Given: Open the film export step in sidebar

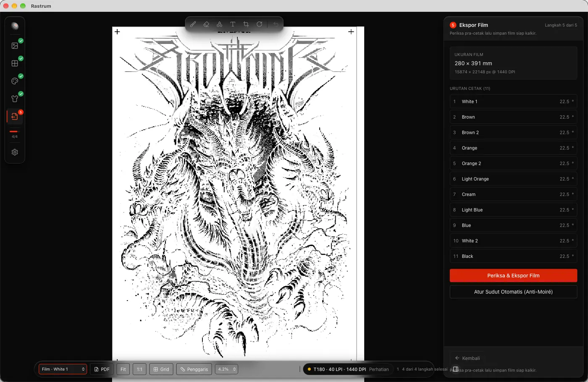Looking at the screenshot, I should pos(15,117).
